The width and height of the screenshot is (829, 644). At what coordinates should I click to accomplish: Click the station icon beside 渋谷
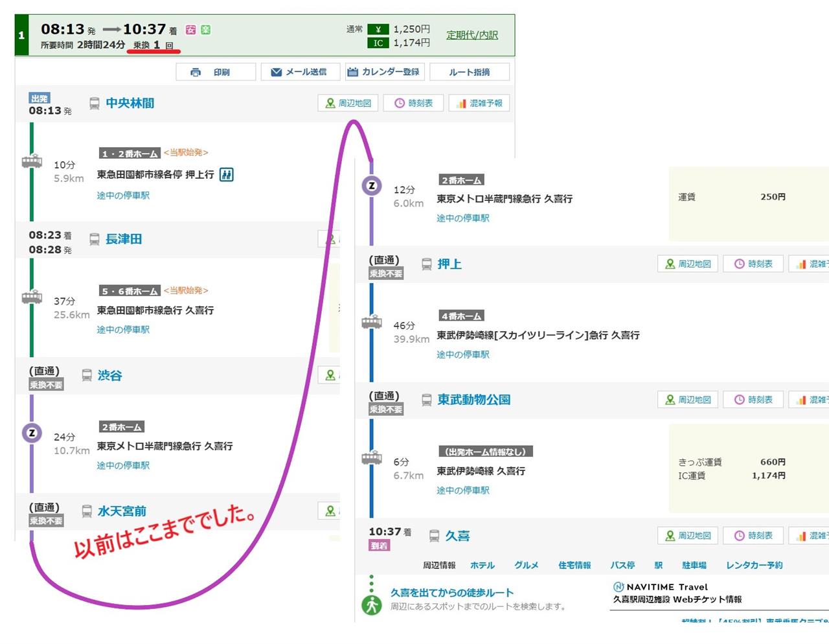click(87, 375)
